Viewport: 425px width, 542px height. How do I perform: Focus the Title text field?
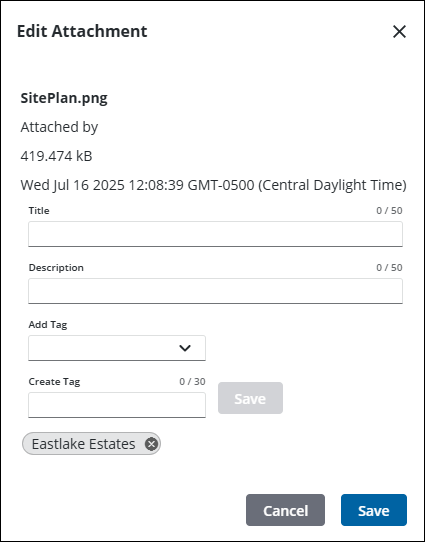215,234
